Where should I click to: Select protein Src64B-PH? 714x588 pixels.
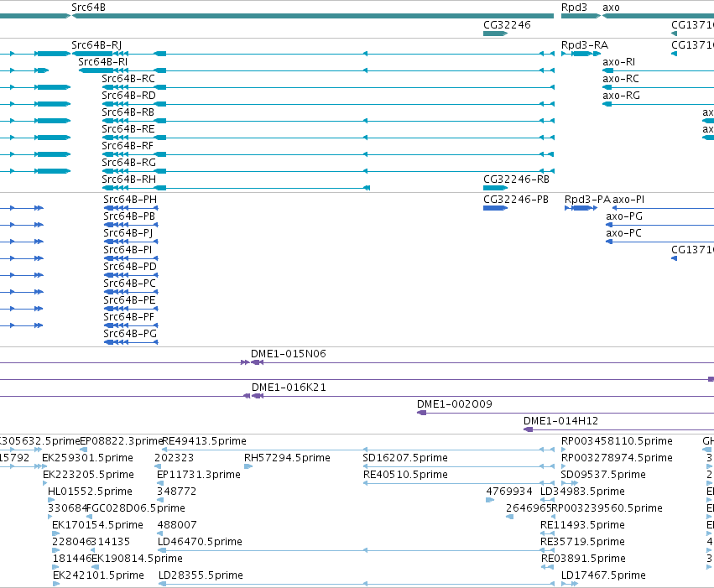coord(131,208)
